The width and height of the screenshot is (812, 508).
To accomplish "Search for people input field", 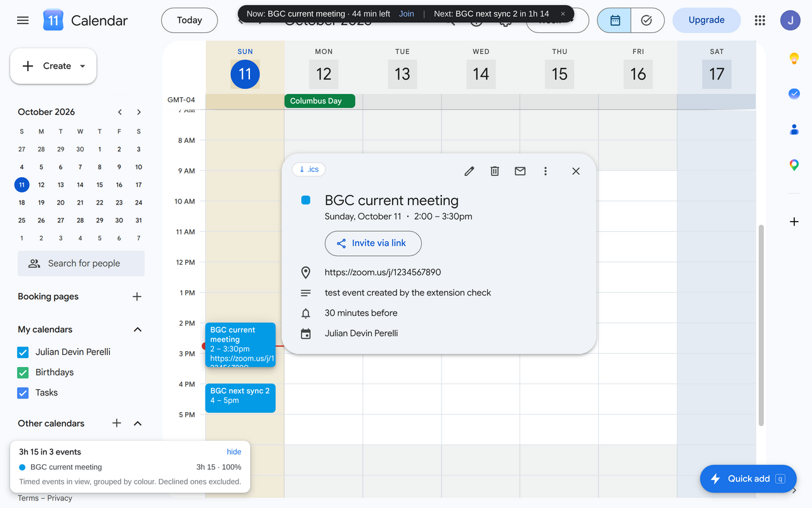I will [x=81, y=264].
